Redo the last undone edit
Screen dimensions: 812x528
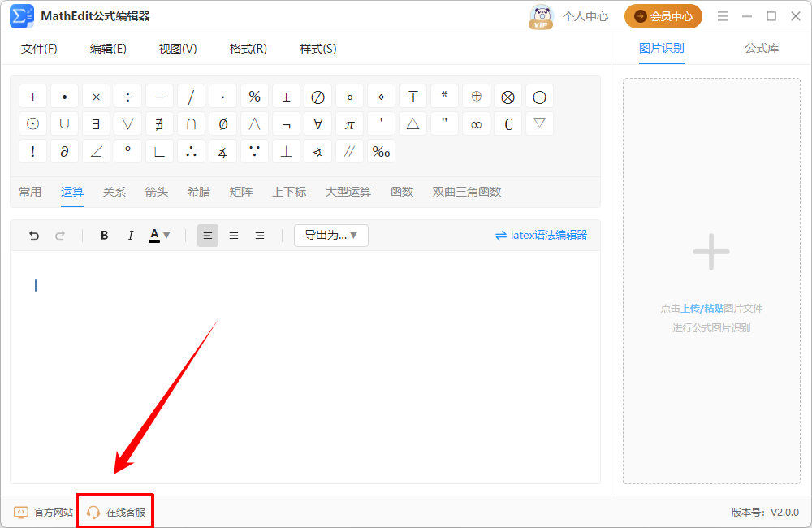(60, 236)
